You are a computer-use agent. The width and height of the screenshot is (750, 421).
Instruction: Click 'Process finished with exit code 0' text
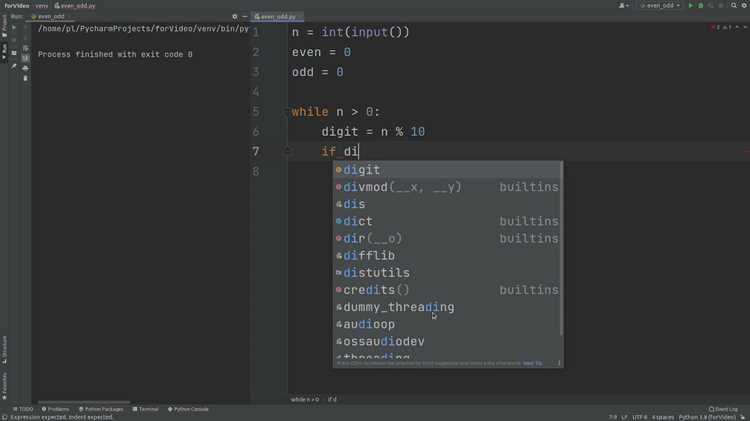(x=115, y=55)
